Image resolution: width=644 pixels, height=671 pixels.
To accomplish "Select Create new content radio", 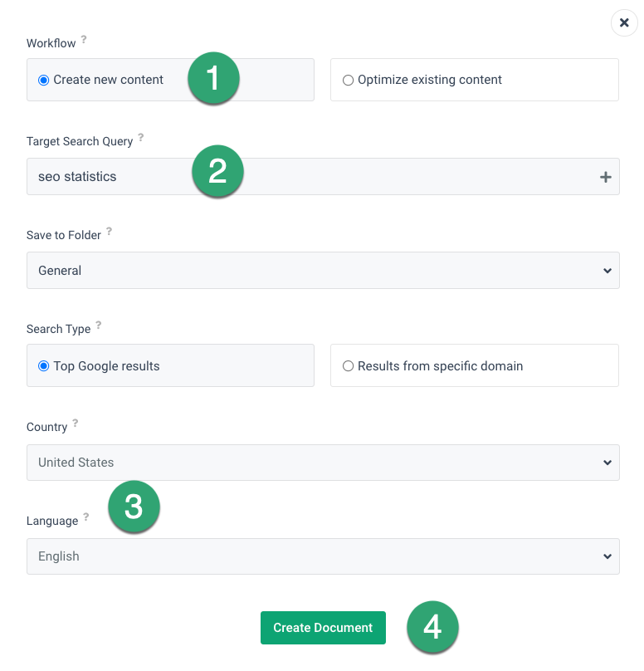I will coord(44,80).
